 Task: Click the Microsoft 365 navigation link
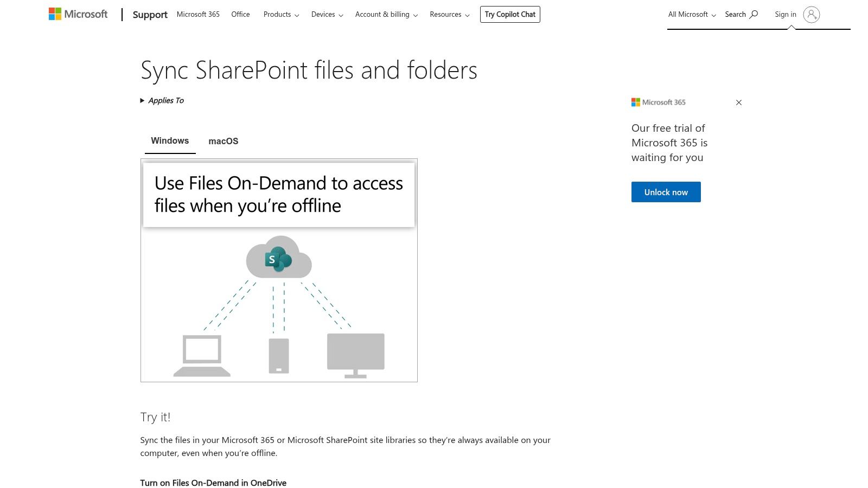198,14
